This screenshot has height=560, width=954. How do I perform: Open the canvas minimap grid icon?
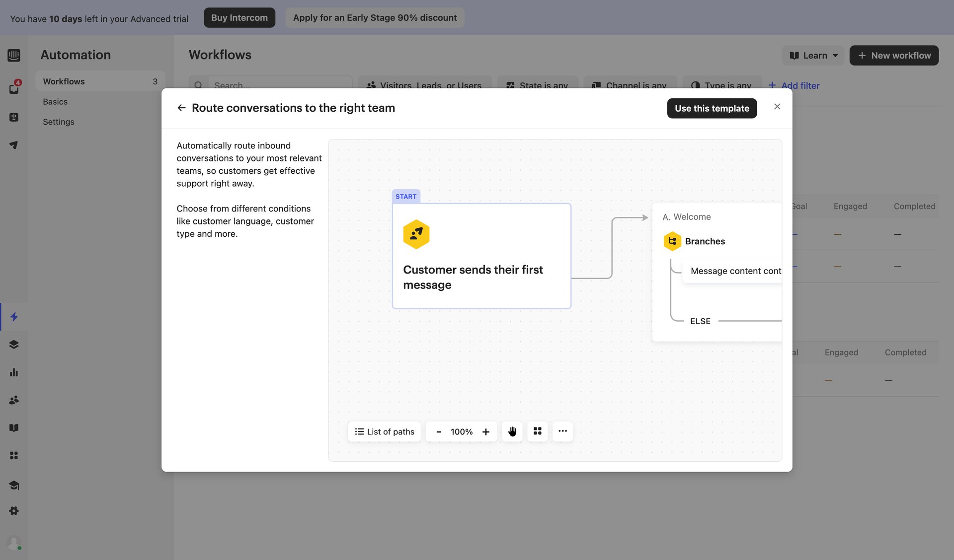pos(537,431)
